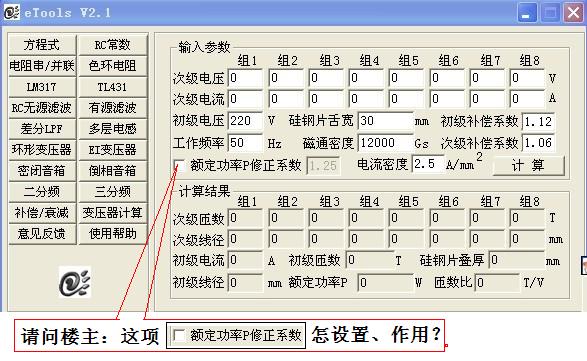Open the 变压器计算 tool
Image resolution: width=587 pixels, height=361 pixels.
point(112,213)
